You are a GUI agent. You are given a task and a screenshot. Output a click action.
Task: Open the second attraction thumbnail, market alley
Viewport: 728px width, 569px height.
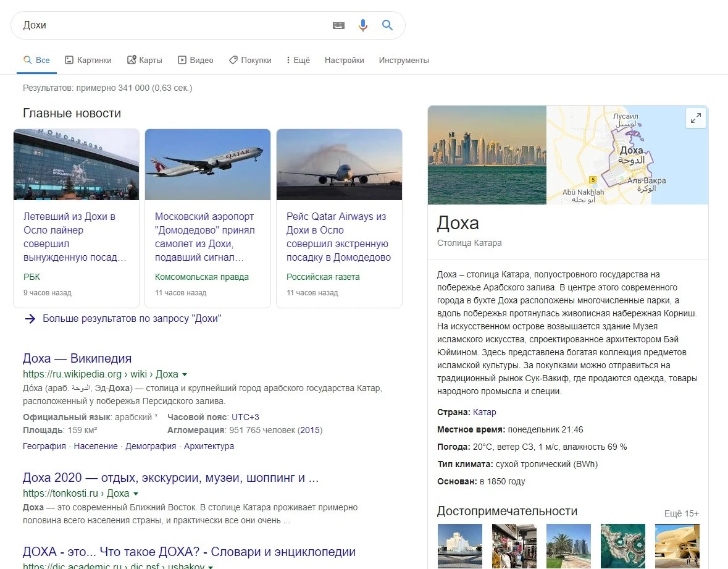(x=514, y=546)
